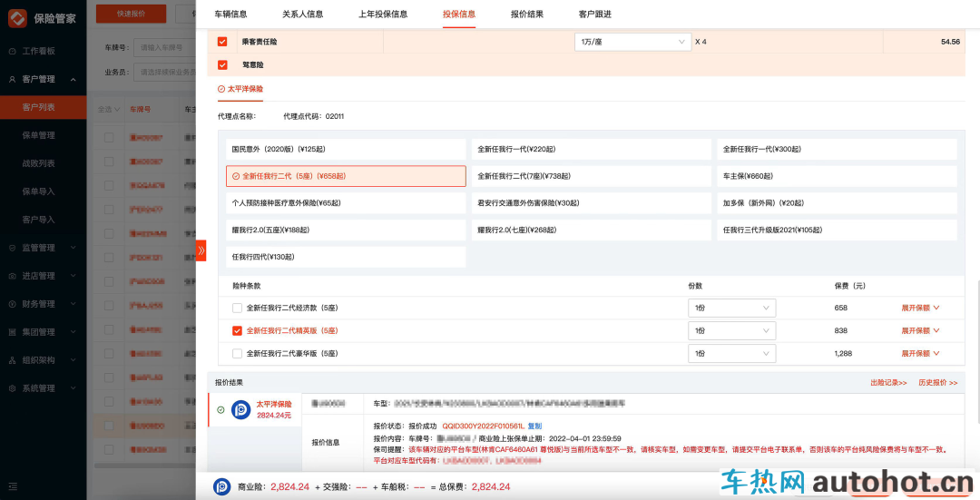Choose 君安行交通意外伤害保险 product
The image size is (980, 500).
(x=592, y=203)
